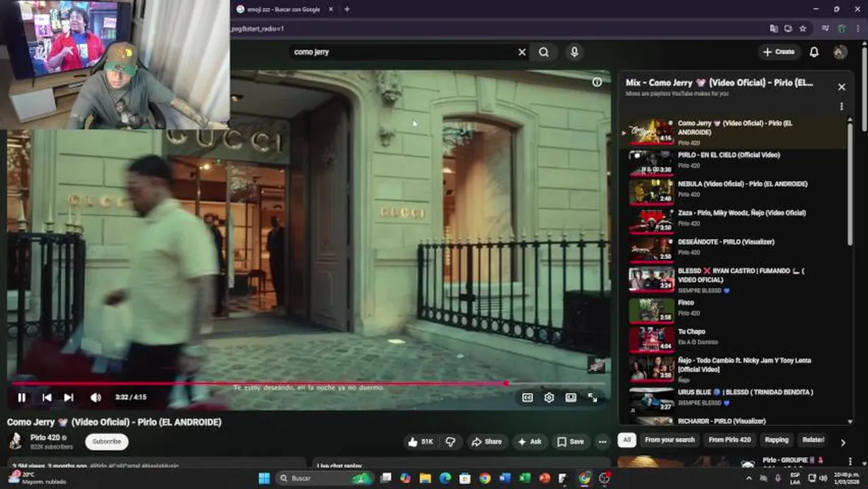Save video to playlist
This screenshot has height=489, width=868.
tap(571, 442)
